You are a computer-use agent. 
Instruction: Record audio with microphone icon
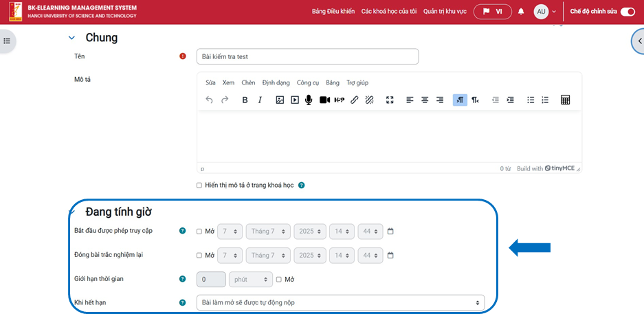coord(309,100)
